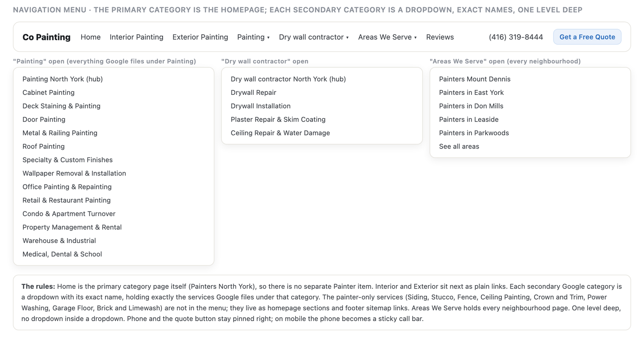This screenshot has width=644, height=337.
Task: Choose Deck Staining & Painting item
Action: pos(61,106)
